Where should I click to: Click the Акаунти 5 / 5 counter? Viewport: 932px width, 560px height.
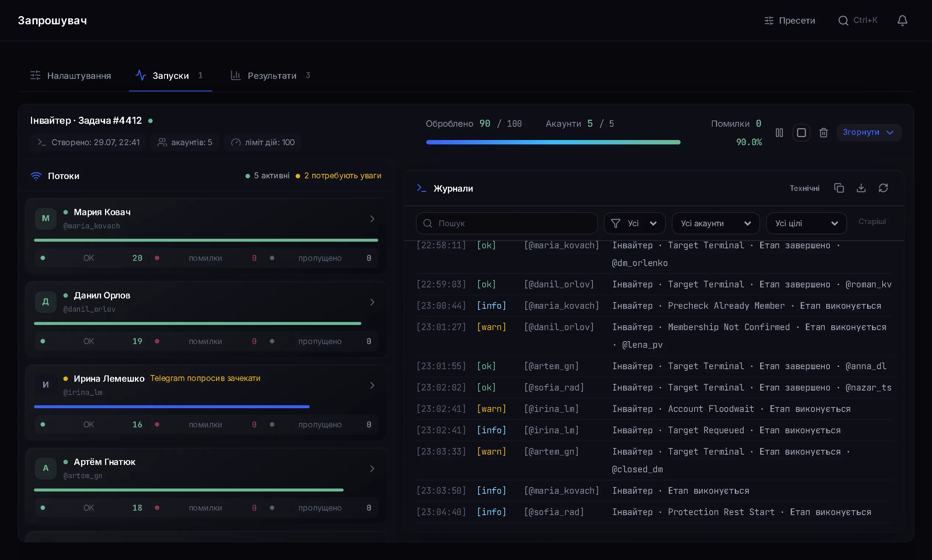(x=580, y=124)
